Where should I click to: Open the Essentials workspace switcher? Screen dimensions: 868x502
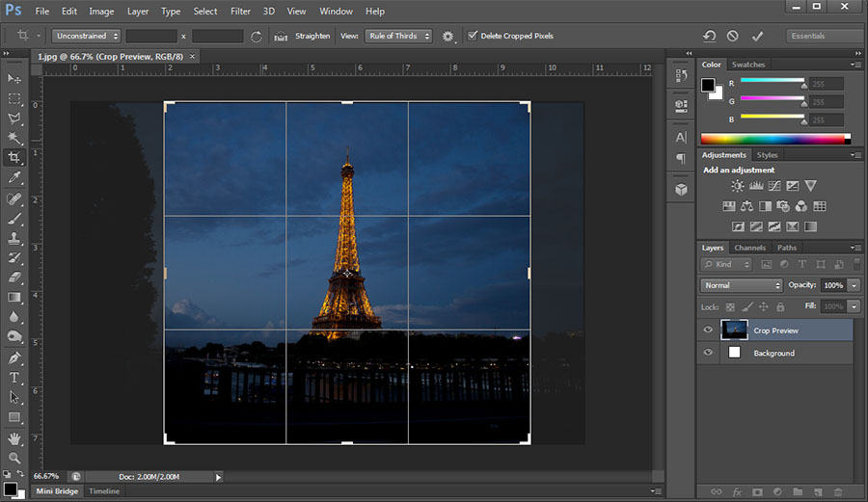pyautogui.click(x=822, y=37)
